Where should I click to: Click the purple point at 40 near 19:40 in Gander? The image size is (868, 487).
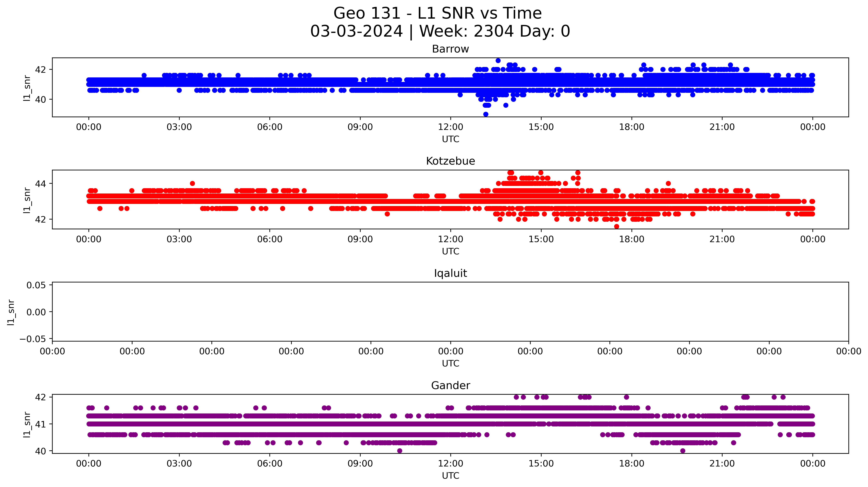[x=683, y=451]
